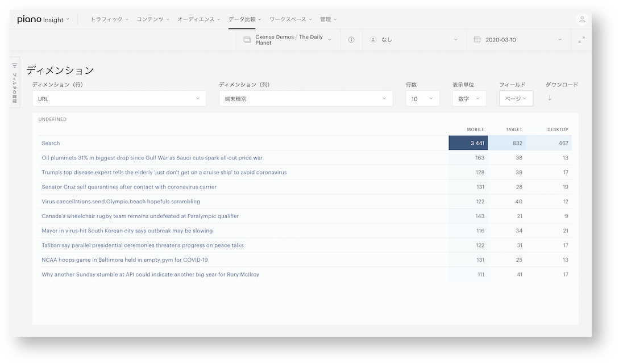Open Taliban parallel presidential ceremonies article
This screenshot has height=364, width=619.
click(143, 245)
